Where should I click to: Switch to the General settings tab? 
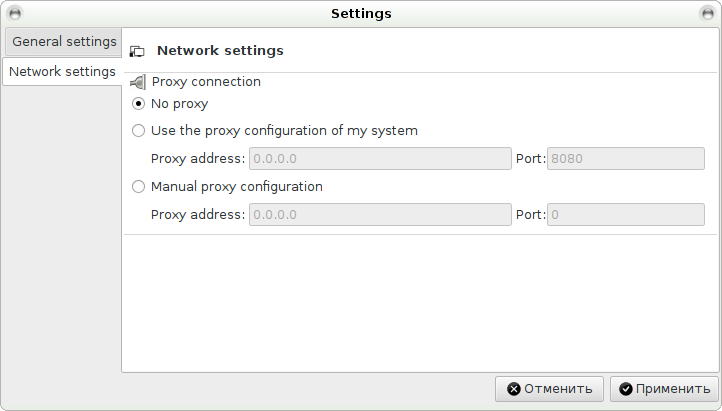pos(64,42)
